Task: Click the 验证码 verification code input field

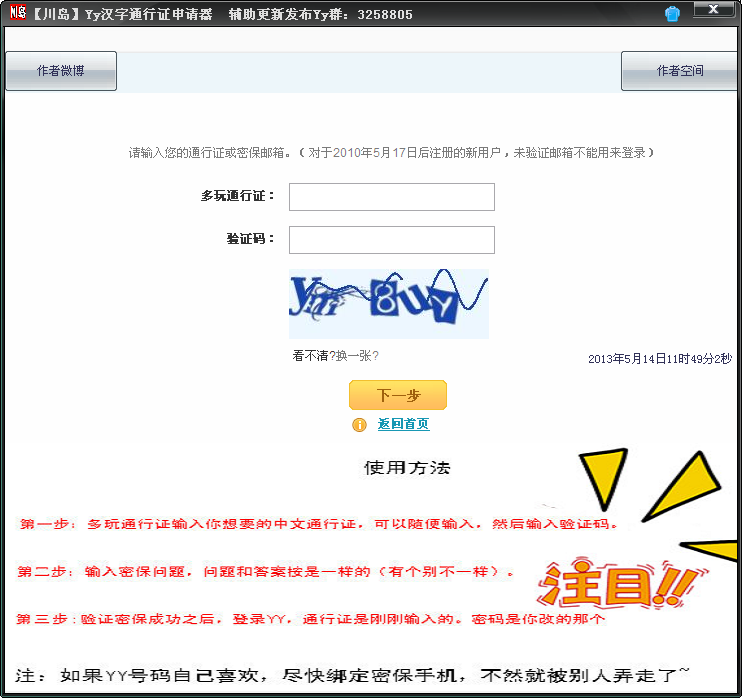Action: [392, 240]
